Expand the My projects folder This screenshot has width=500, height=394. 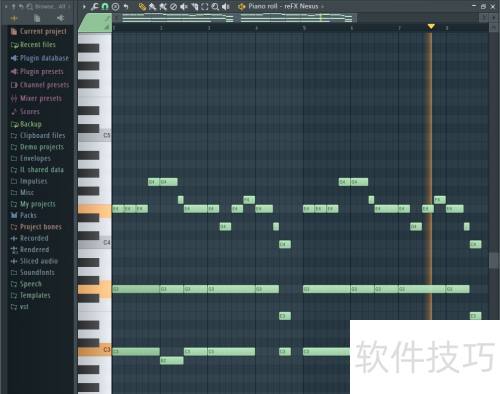[33, 204]
